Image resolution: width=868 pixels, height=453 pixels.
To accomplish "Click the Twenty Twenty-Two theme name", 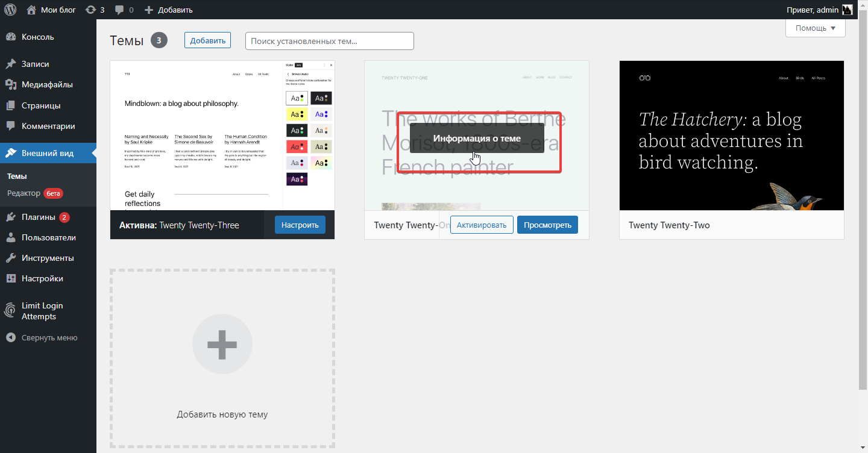I will tap(669, 225).
